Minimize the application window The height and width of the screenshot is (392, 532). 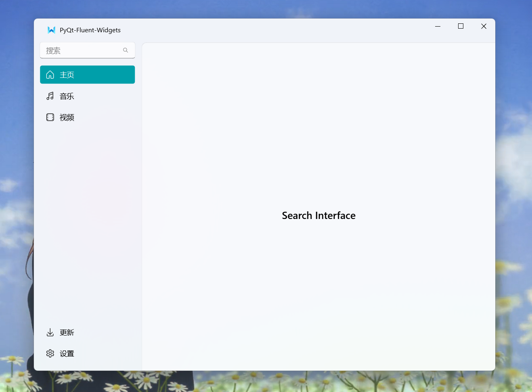(x=438, y=26)
